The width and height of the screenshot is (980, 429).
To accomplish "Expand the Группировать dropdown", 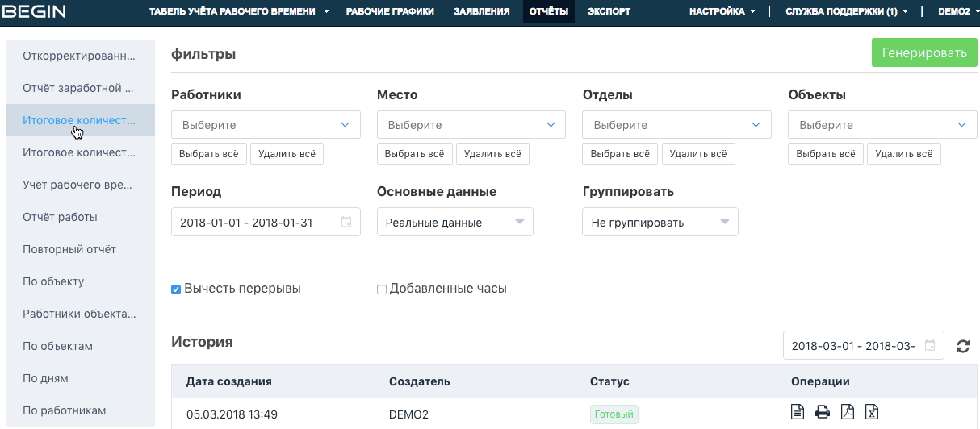I will [x=660, y=223].
